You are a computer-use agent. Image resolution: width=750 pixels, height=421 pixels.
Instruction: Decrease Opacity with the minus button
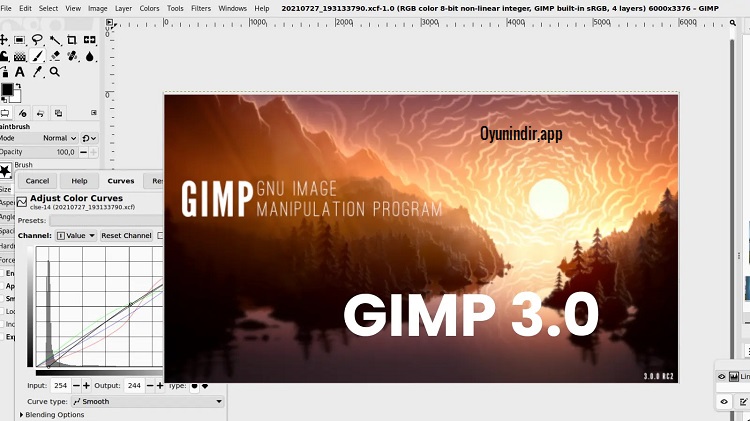click(83, 152)
